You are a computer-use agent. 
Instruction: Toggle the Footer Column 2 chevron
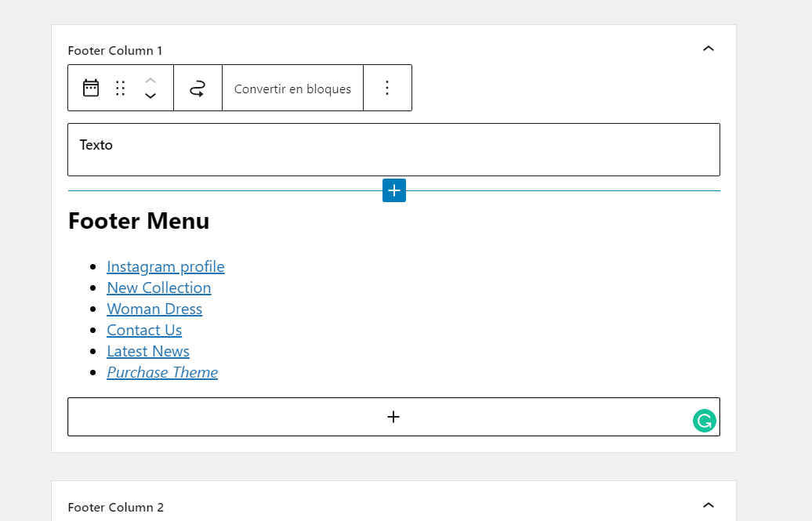coord(709,506)
